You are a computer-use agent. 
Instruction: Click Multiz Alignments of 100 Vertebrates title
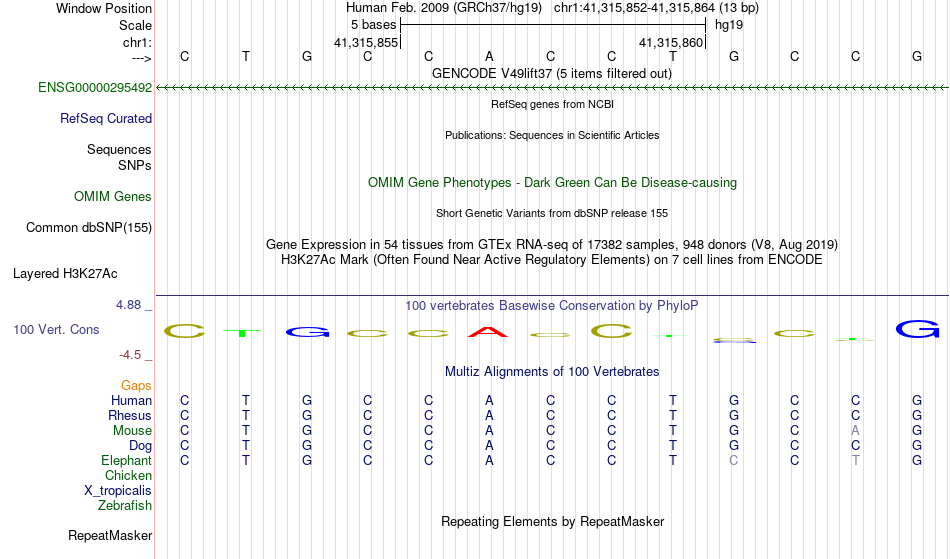(x=552, y=371)
